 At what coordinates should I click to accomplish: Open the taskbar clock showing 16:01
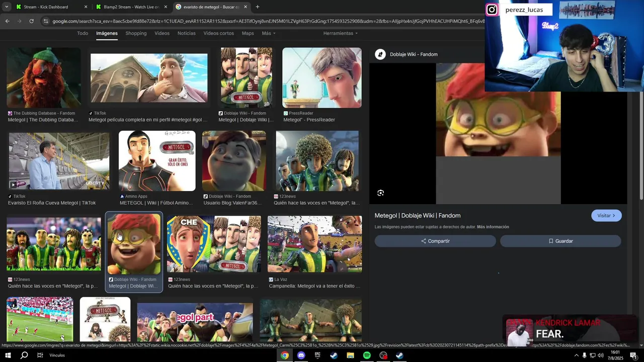(615, 355)
